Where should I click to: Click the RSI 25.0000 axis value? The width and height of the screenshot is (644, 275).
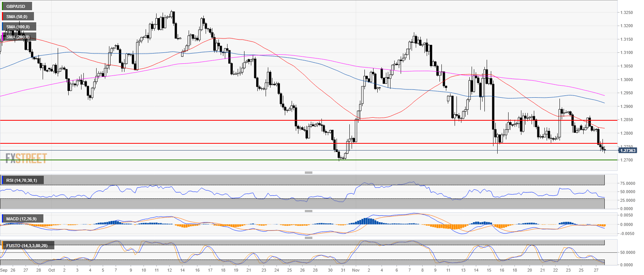(627, 200)
